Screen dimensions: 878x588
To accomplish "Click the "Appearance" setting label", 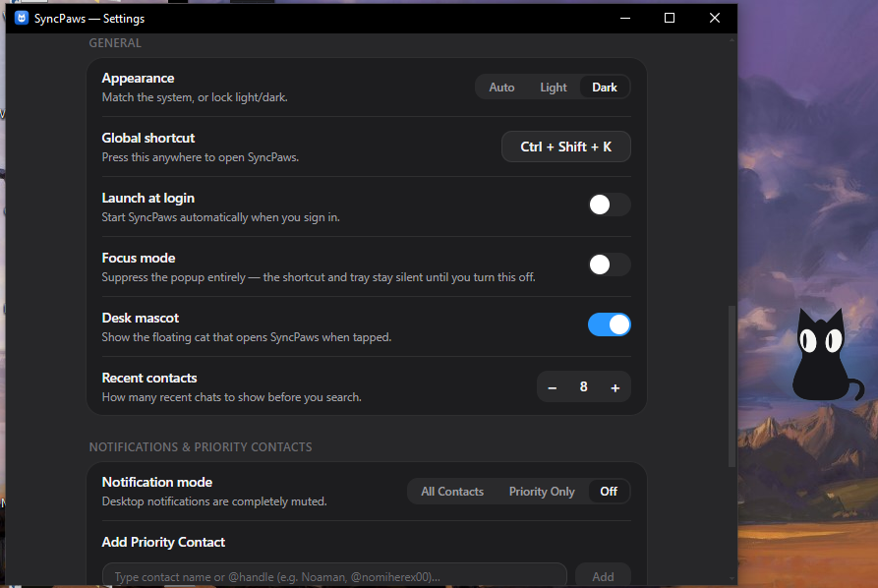I will coord(138,79).
